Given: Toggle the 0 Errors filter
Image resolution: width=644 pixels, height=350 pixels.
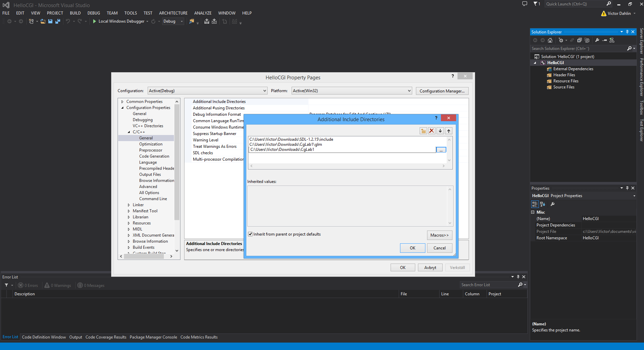Looking at the screenshot, I should pos(28,286).
